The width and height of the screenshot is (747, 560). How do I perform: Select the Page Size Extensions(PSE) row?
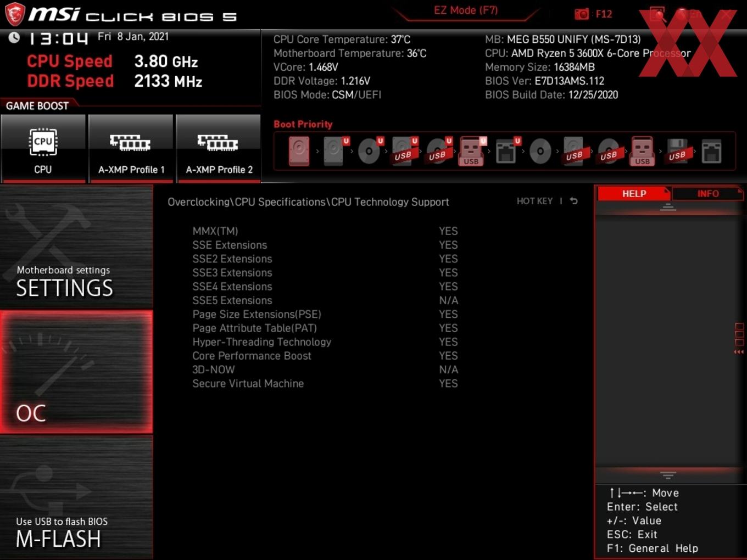[x=325, y=314]
